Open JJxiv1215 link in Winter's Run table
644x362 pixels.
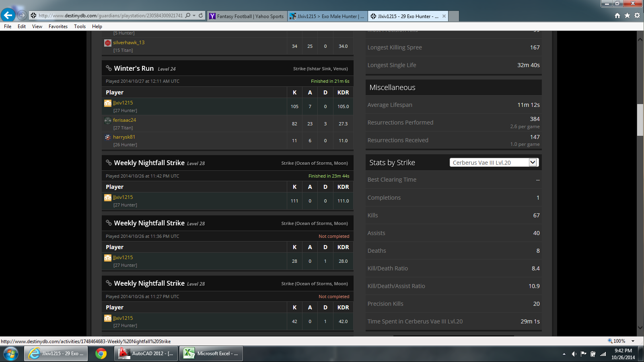point(123,103)
